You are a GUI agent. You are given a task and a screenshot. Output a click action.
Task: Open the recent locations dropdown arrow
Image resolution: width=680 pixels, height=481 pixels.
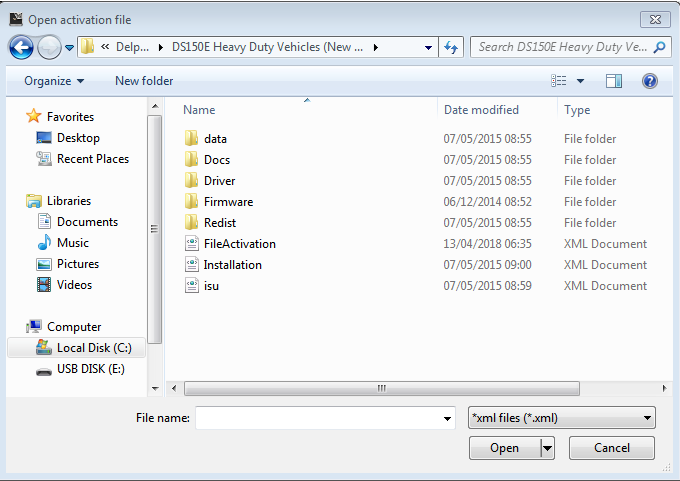click(69, 48)
